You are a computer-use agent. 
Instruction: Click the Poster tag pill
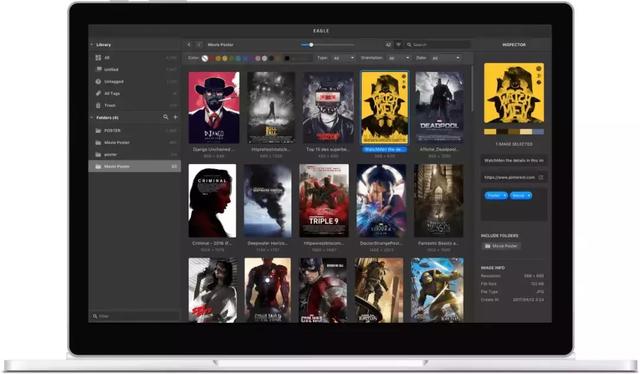pos(496,196)
